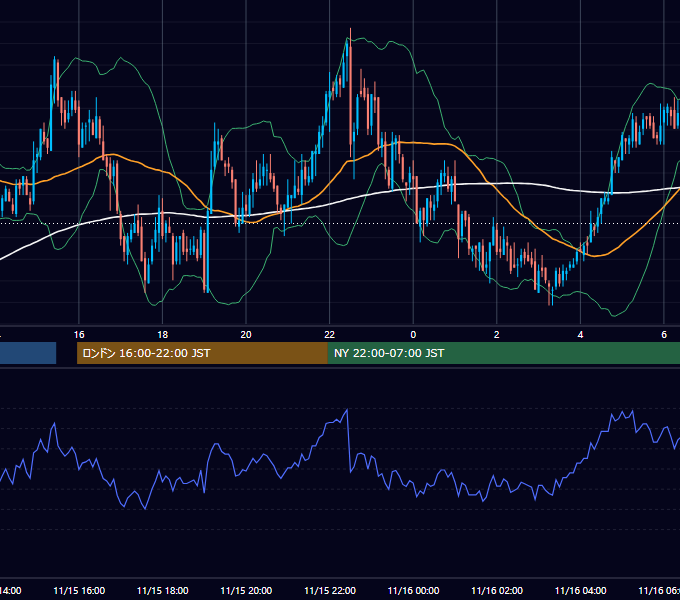Click the blue session bar before ロンドン
This screenshot has width=680, height=600.
28,353
